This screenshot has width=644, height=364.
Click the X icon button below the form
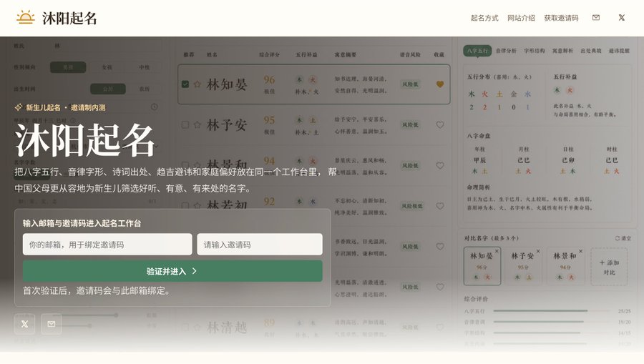(24, 324)
